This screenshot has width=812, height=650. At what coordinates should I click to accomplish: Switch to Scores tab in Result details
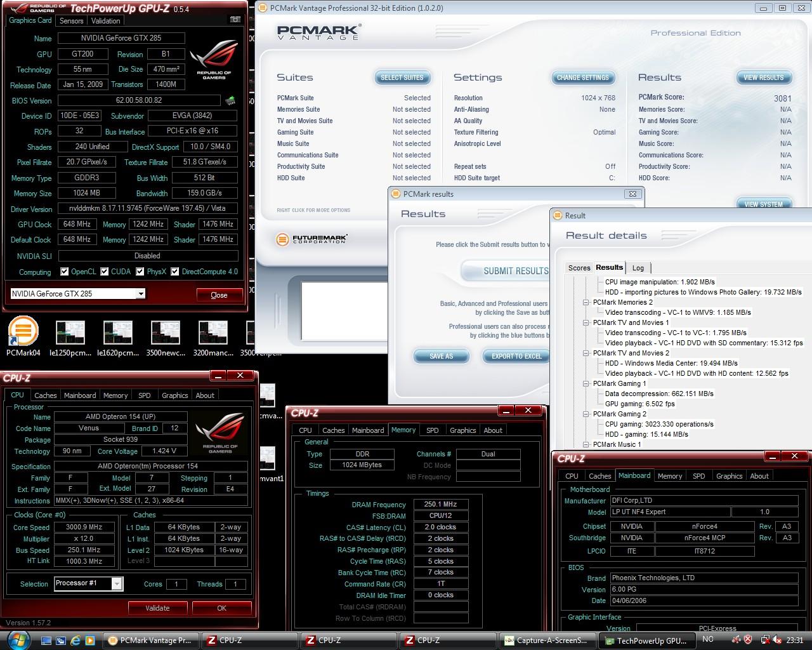(x=579, y=268)
